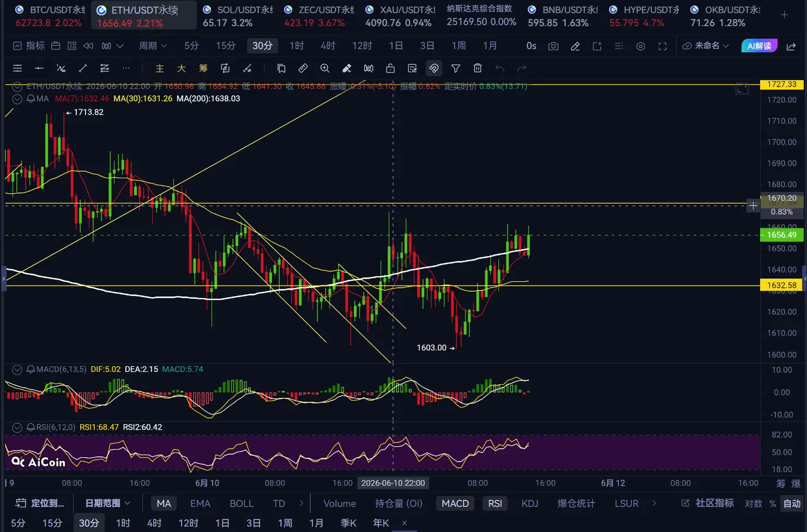Redo the drawing action
The image size is (807, 532).
click(522, 68)
